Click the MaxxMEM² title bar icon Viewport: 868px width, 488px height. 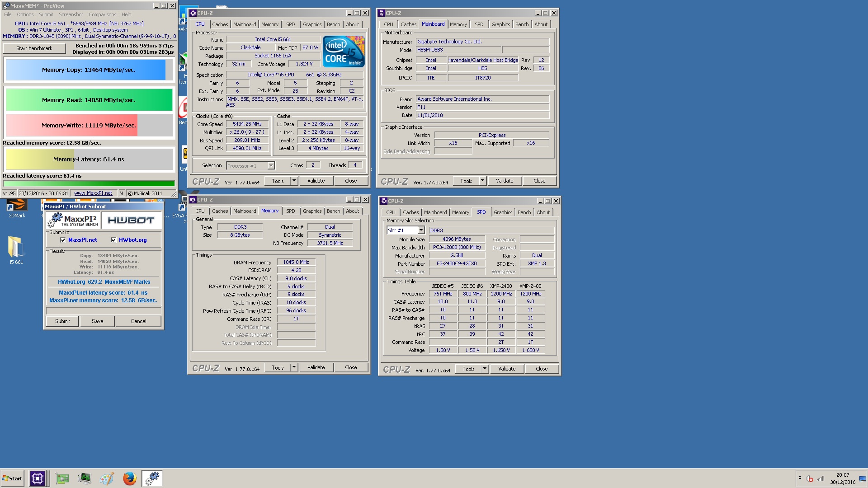6,6
